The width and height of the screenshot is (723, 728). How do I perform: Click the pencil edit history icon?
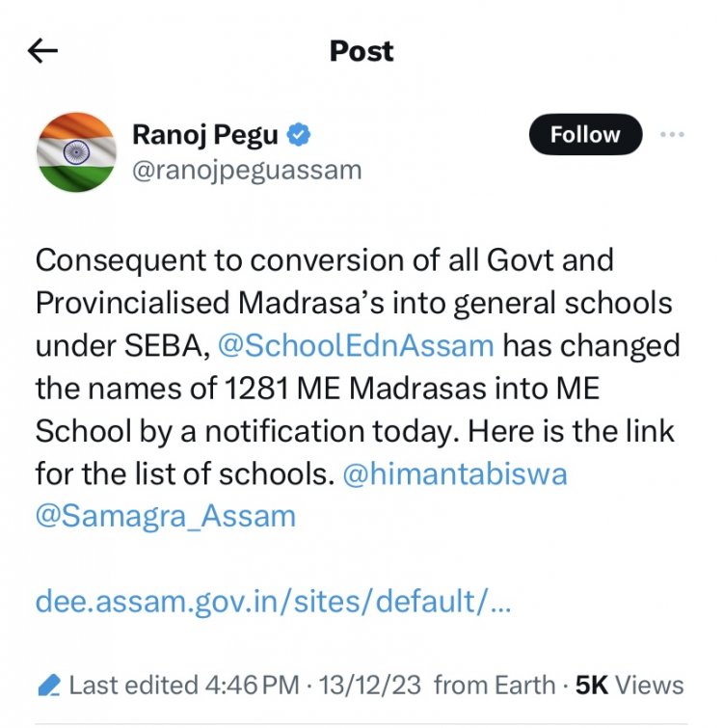[48, 686]
